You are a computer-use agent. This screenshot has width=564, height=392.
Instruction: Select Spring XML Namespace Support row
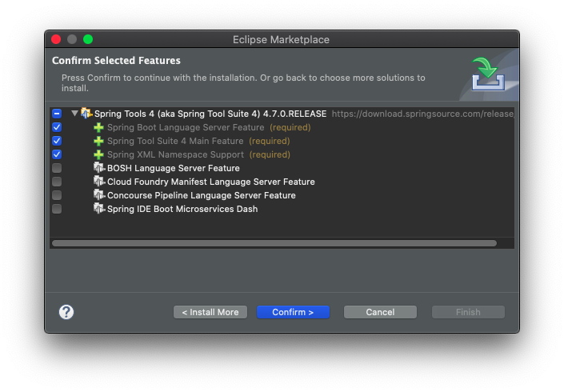click(x=282, y=154)
